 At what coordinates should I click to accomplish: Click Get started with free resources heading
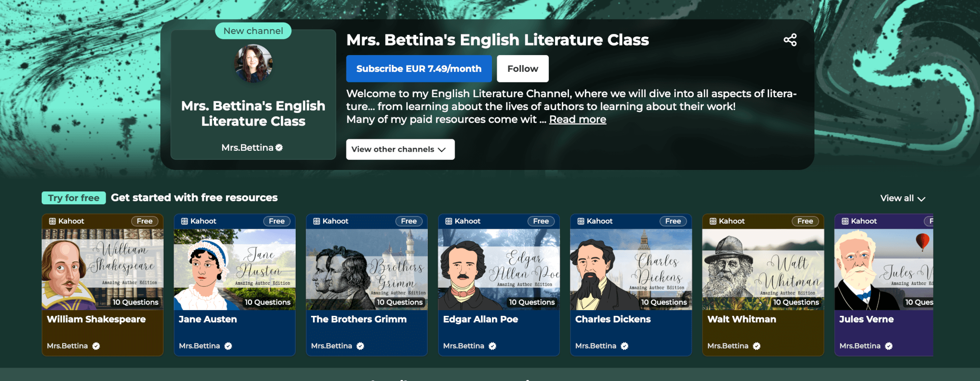pyautogui.click(x=194, y=198)
